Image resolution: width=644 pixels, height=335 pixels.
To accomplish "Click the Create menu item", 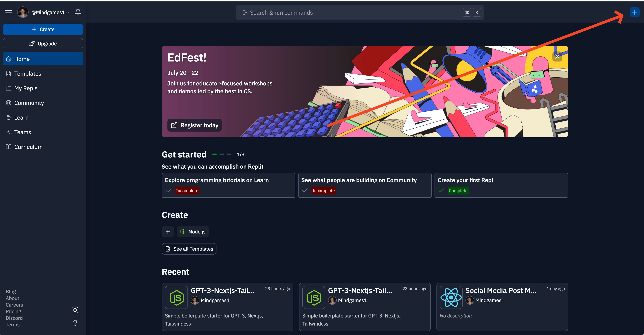I will [x=43, y=29].
